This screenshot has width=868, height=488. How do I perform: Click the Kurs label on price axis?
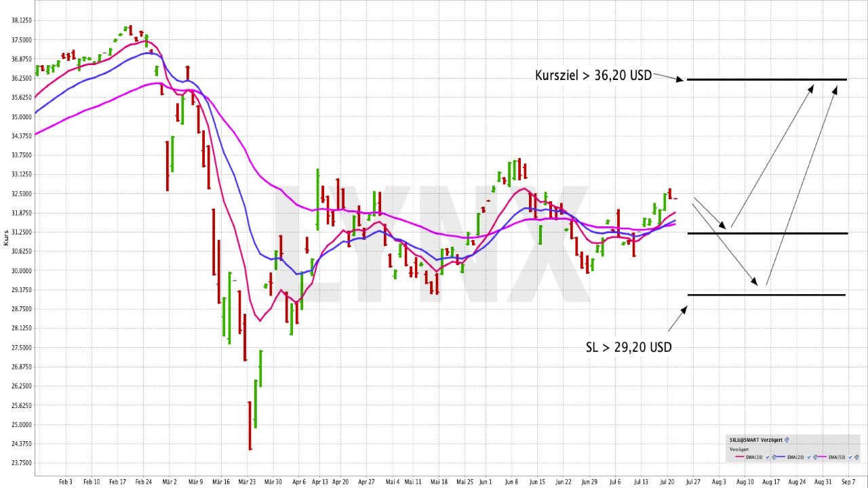(7, 237)
